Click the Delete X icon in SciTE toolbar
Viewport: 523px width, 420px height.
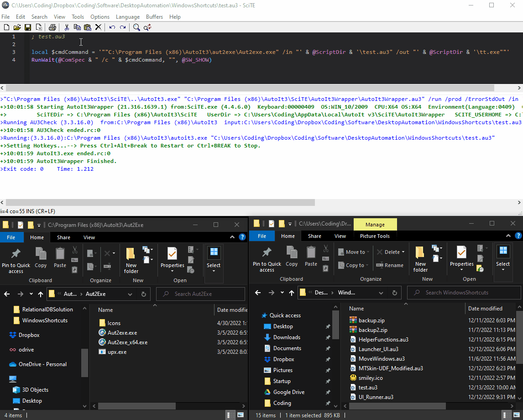[99, 27]
